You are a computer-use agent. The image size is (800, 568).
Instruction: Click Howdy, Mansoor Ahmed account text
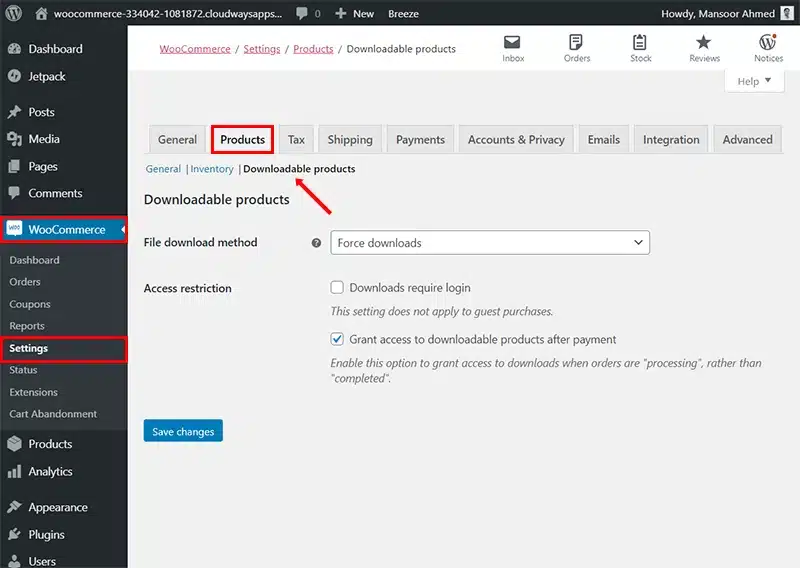click(718, 14)
